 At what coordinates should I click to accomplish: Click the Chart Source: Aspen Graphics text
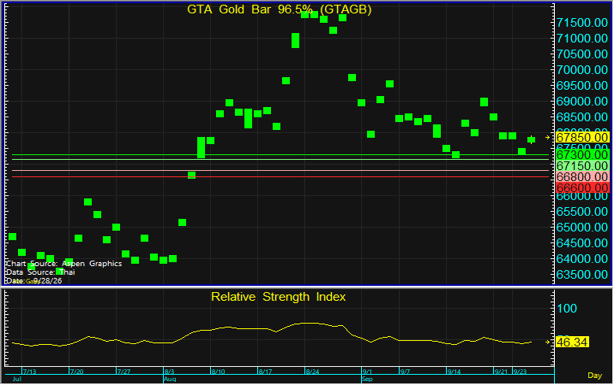(x=64, y=263)
